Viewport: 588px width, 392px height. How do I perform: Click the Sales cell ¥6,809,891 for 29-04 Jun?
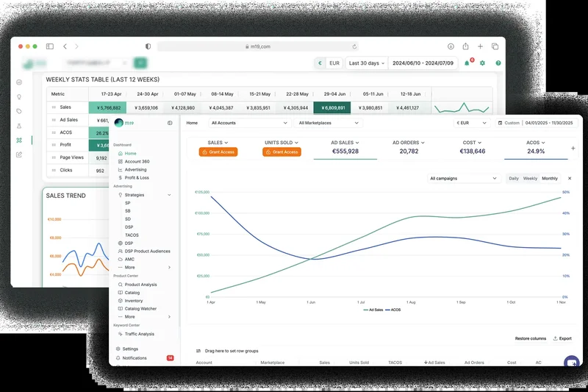[x=332, y=107]
